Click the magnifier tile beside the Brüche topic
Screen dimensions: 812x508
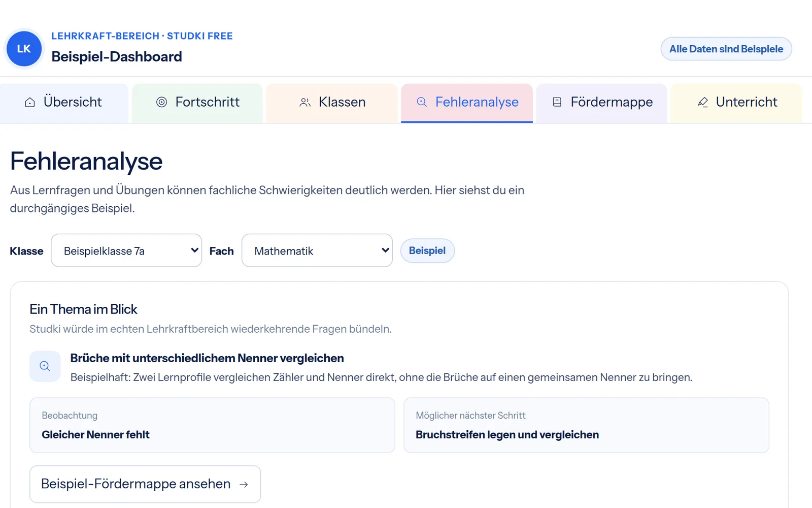coord(45,366)
